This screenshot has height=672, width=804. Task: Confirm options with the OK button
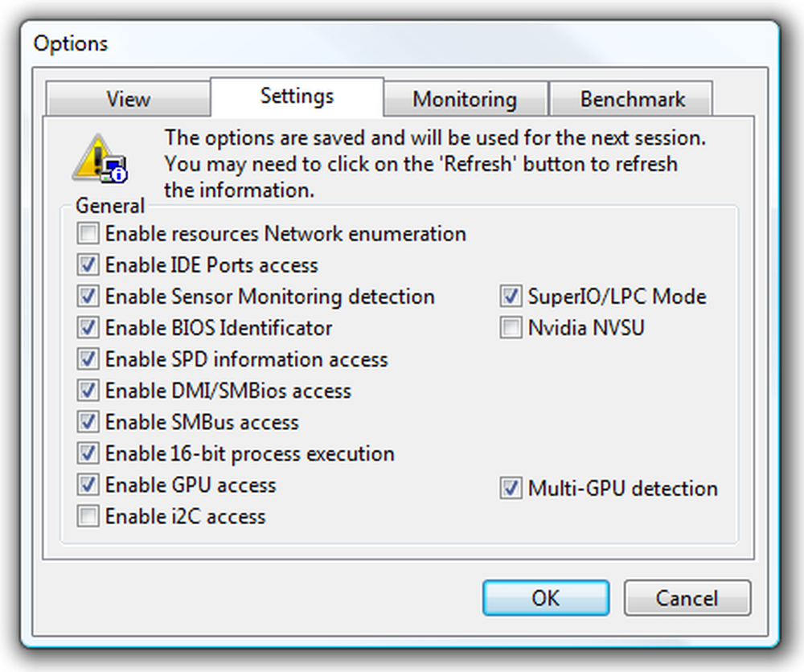coord(546,598)
